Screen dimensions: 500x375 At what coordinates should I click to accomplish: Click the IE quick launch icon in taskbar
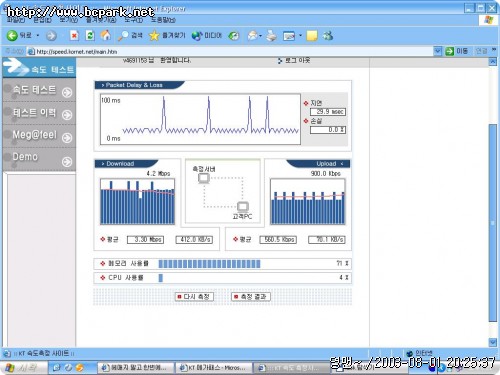coord(57,368)
